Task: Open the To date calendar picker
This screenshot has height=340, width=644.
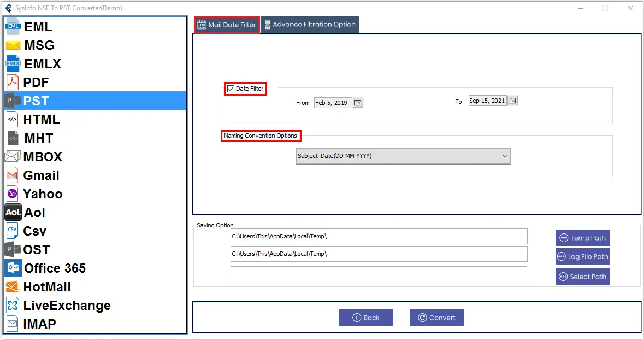Action: [512, 101]
